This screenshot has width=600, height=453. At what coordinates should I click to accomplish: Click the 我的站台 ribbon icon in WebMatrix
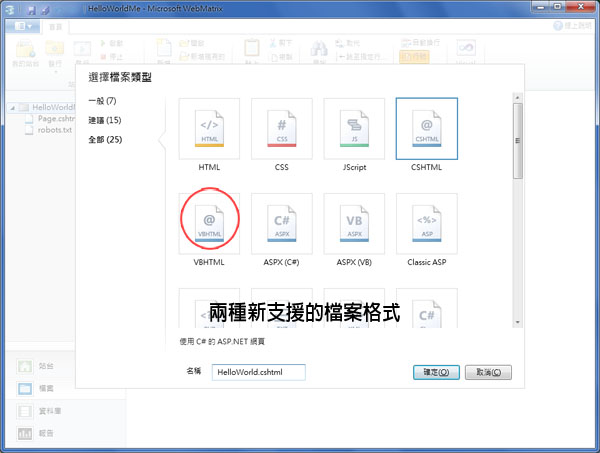pyautogui.click(x=25, y=54)
